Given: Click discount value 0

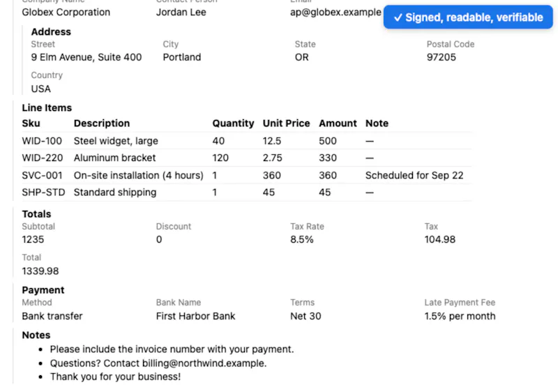Looking at the screenshot, I should (x=159, y=239).
